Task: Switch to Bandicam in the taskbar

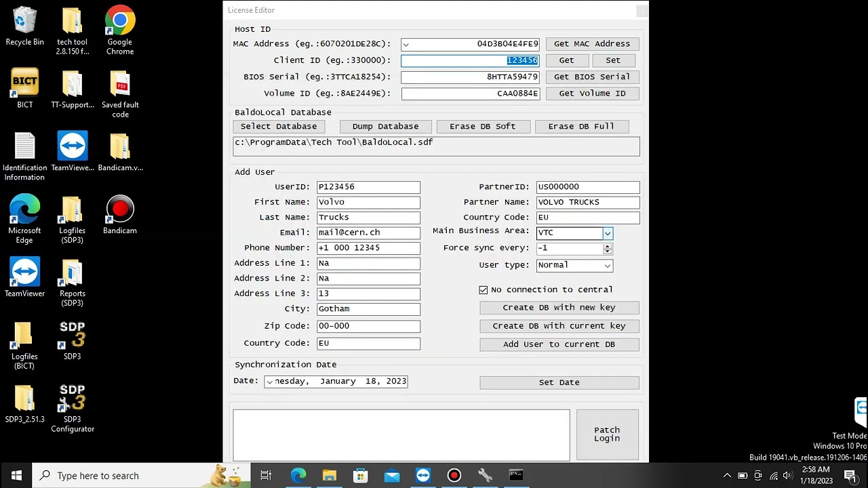Action: coord(454,475)
